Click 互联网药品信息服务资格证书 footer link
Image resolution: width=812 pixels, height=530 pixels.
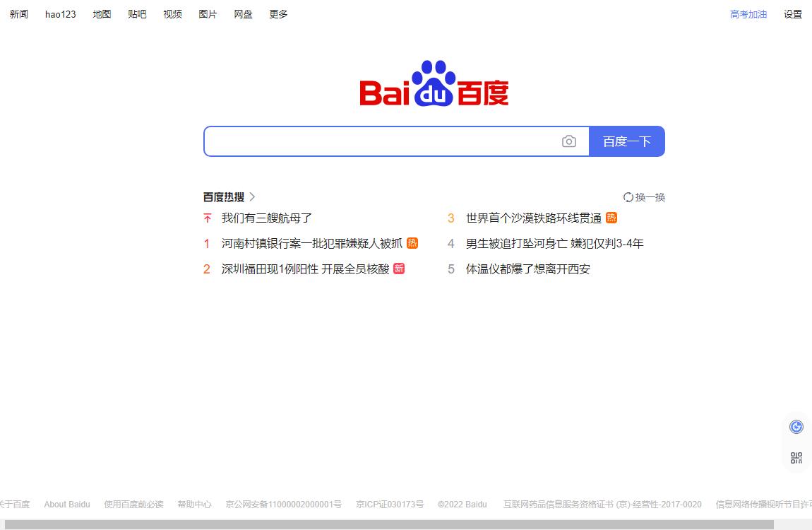tap(602, 504)
